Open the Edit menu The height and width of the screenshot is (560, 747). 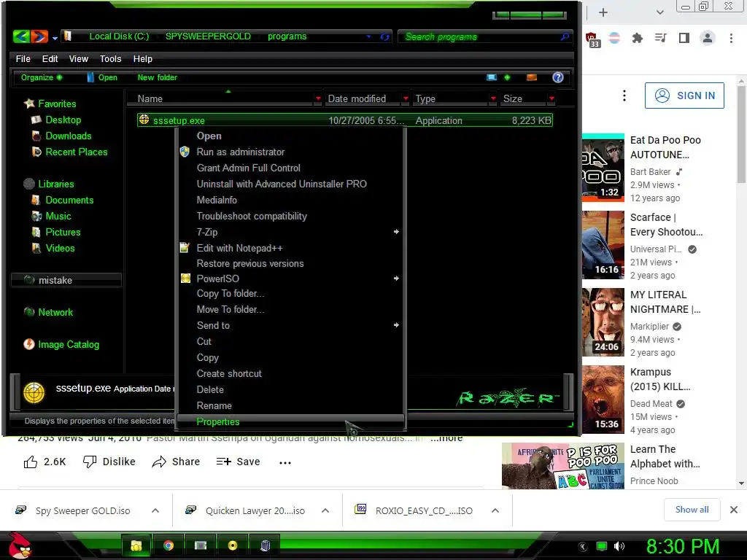[50, 58]
